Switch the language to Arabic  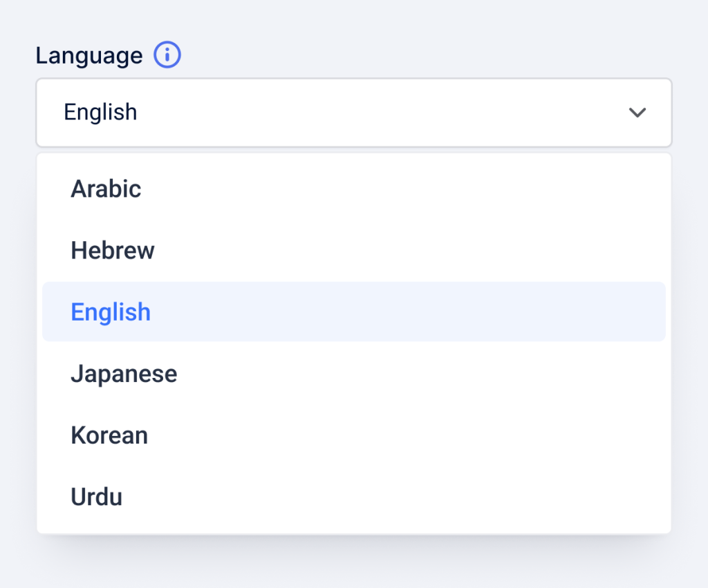[106, 189]
